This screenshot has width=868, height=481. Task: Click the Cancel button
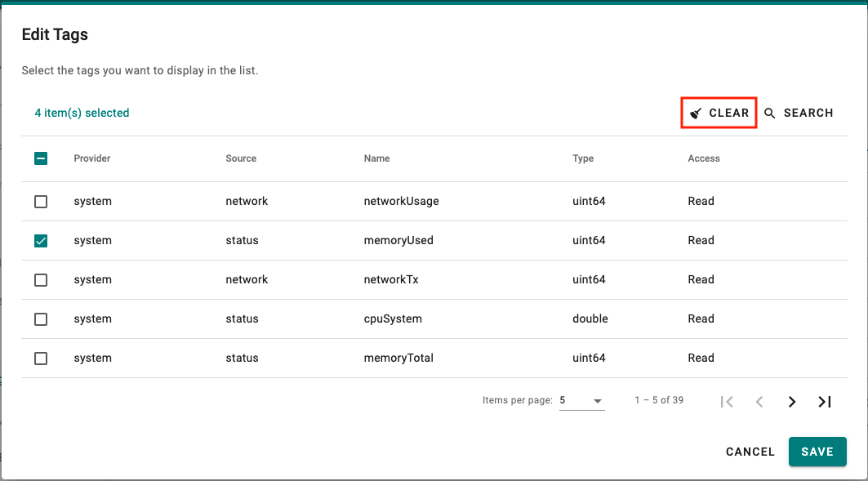[x=750, y=452]
